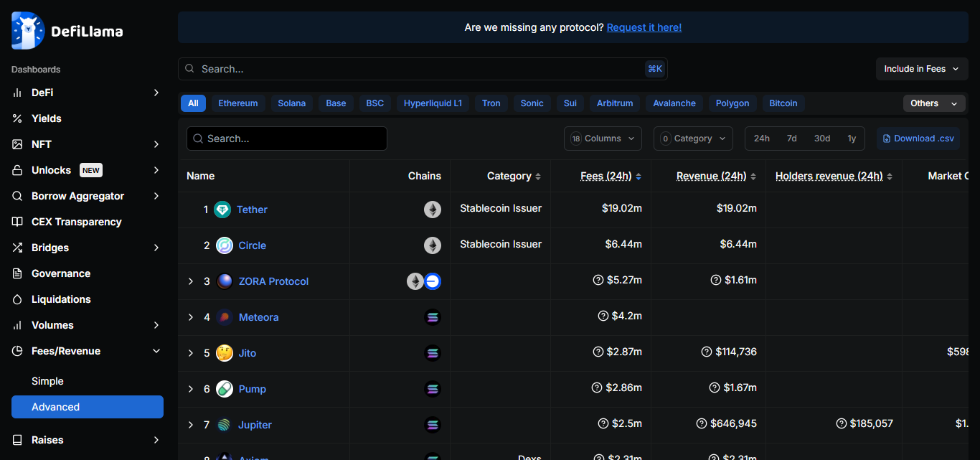Image resolution: width=980 pixels, height=460 pixels.
Task: Filter by Hyperliquid L1 chain
Action: pyautogui.click(x=433, y=103)
